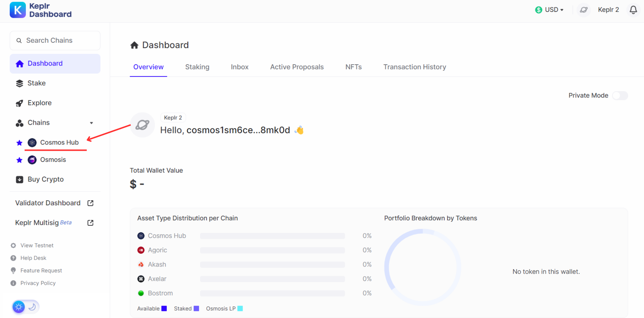Click Agoric row in distribution chart
The width and height of the screenshot is (644, 318).
[254, 250]
